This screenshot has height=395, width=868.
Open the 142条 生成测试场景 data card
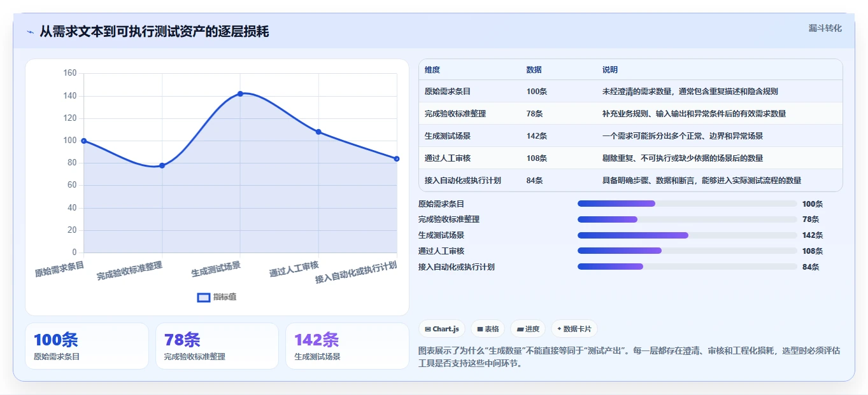[x=347, y=346]
